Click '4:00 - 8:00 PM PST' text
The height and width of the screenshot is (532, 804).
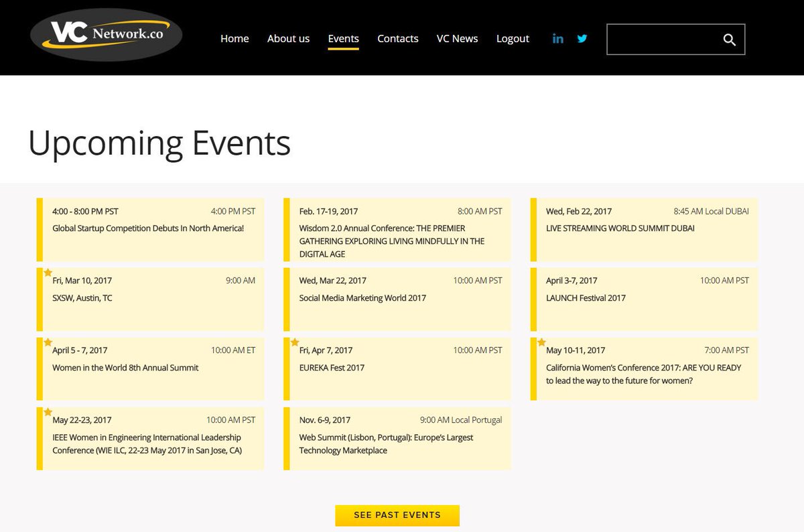(x=85, y=211)
